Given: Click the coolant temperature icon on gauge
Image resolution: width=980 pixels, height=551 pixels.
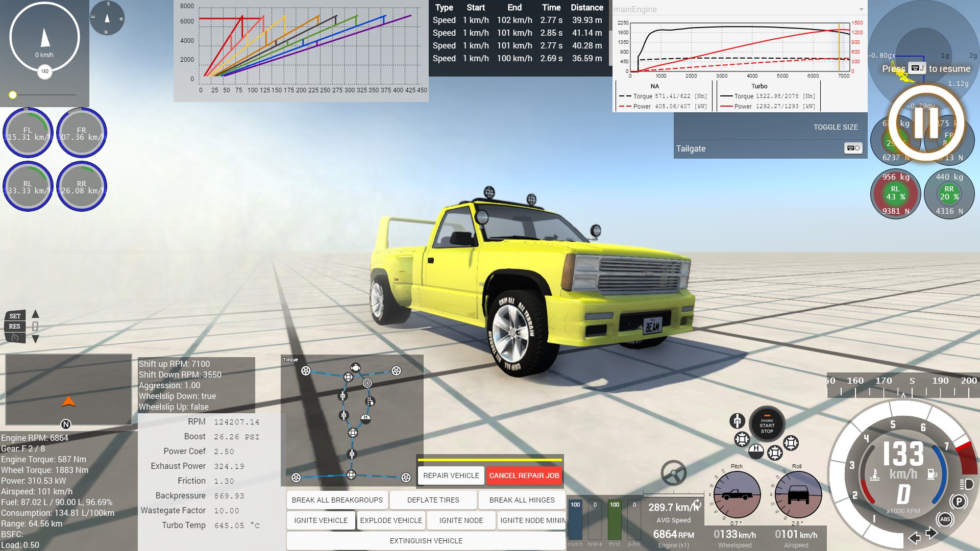Looking at the screenshot, I should [875, 475].
